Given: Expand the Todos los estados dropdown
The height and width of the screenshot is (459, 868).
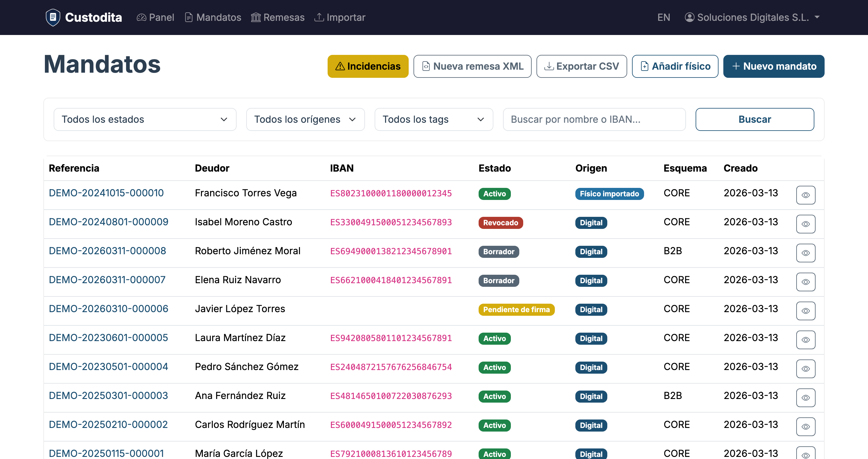Looking at the screenshot, I should 145,119.
